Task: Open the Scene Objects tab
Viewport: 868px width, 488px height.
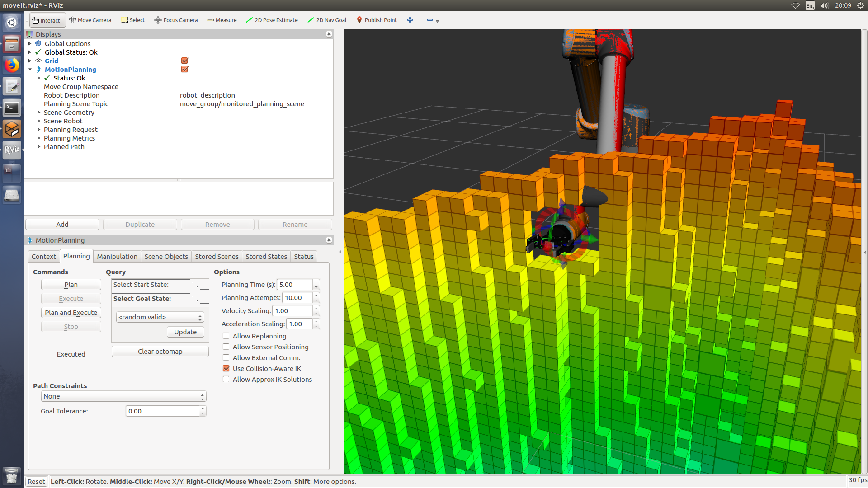Action: click(x=166, y=257)
